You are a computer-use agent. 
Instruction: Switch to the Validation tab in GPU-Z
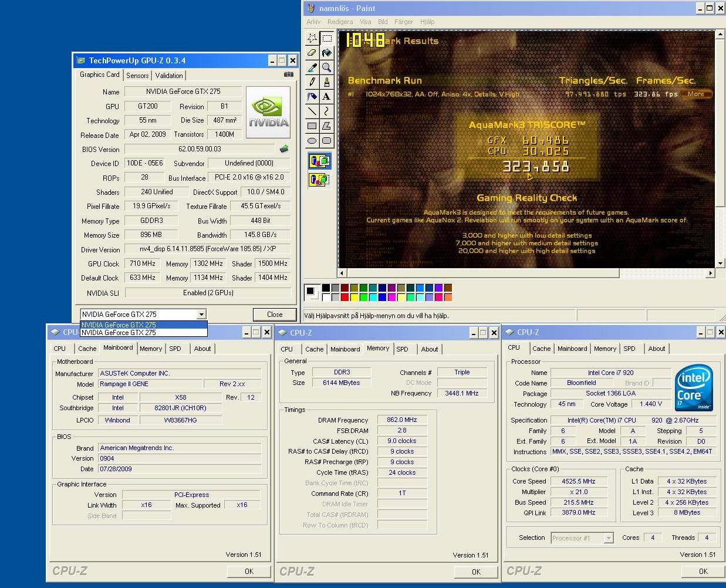[x=169, y=76]
